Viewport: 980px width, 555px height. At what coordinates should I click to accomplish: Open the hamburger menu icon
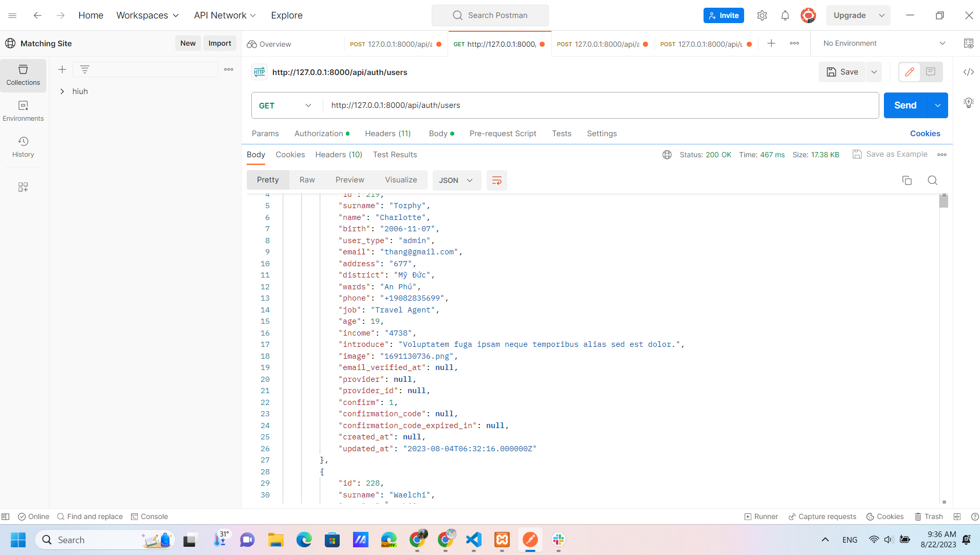pyautogui.click(x=12, y=15)
